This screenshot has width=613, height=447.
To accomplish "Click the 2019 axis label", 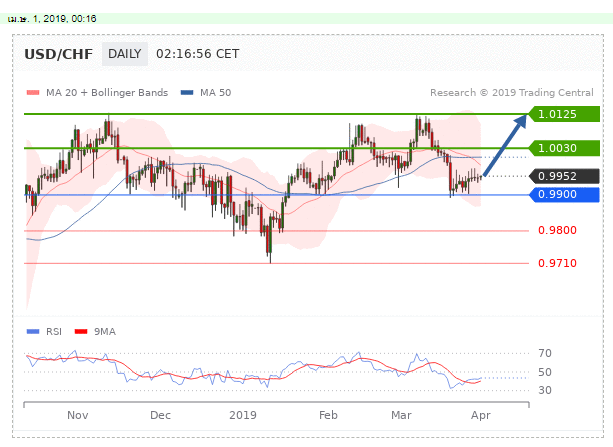I will pyautogui.click(x=243, y=415).
